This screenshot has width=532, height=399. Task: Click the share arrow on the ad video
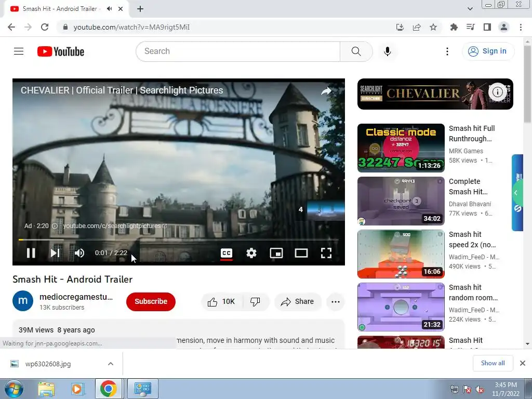coord(326,91)
